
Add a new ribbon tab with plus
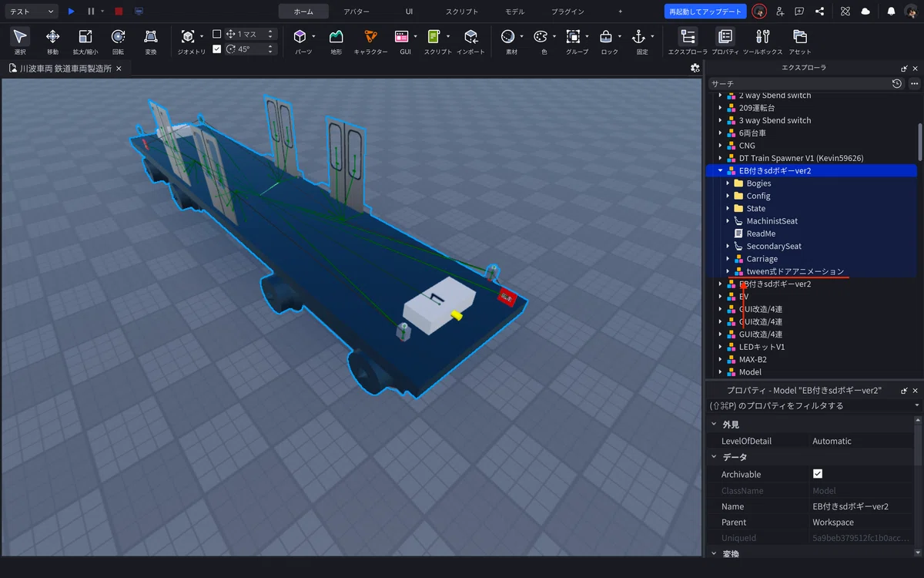point(620,12)
